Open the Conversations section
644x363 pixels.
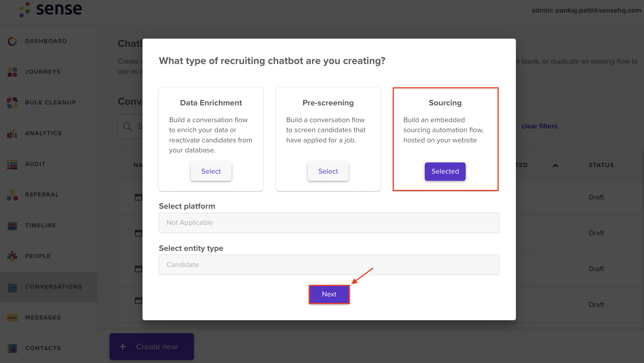click(49, 287)
